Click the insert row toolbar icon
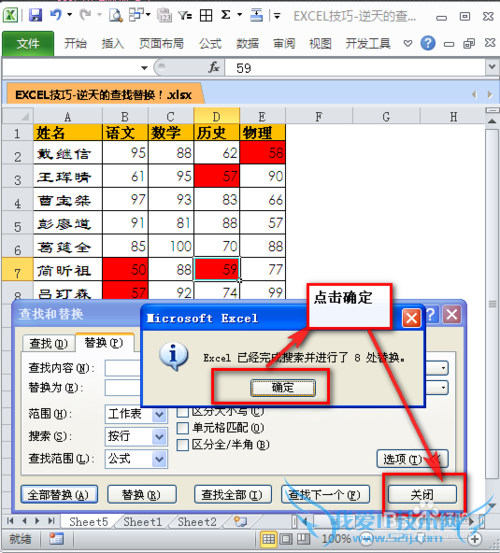The image size is (500, 553). point(256,15)
